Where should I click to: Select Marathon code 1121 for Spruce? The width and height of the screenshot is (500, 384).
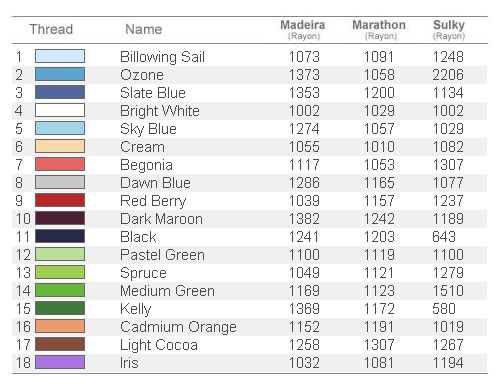pyautogui.click(x=379, y=273)
